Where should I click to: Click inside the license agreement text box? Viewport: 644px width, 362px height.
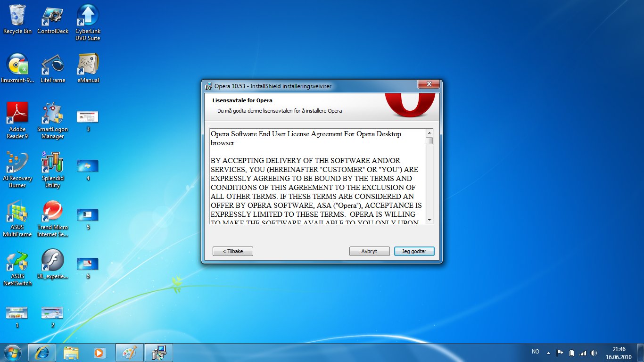(318, 176)
